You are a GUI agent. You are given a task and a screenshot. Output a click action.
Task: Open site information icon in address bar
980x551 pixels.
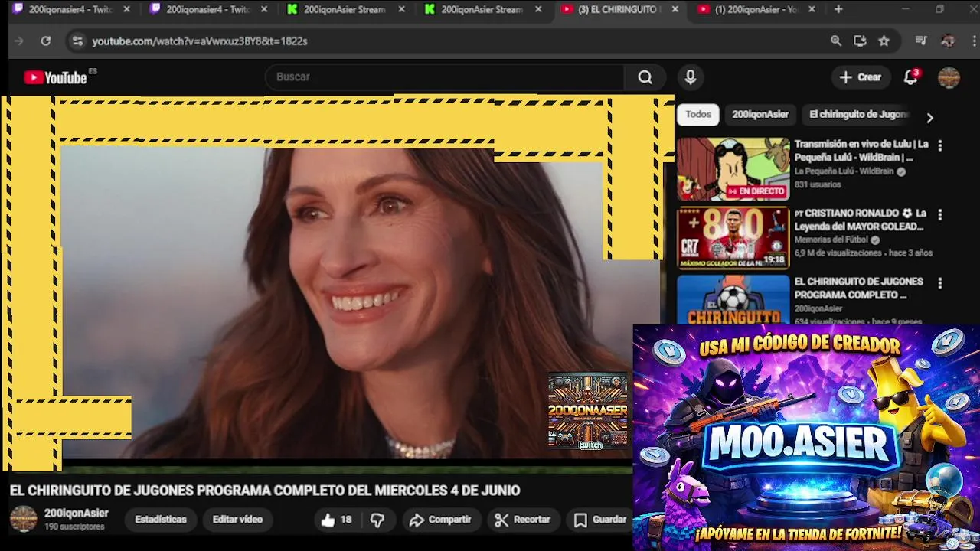click(77, 41)
